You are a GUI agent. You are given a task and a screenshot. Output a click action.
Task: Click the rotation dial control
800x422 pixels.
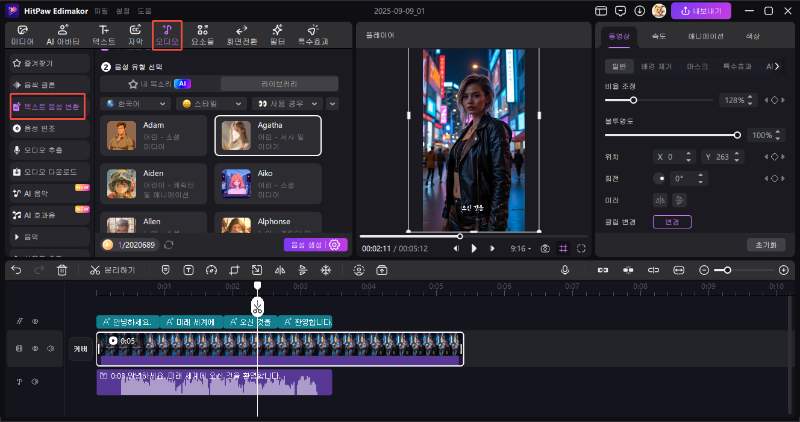tap(662, 179)
